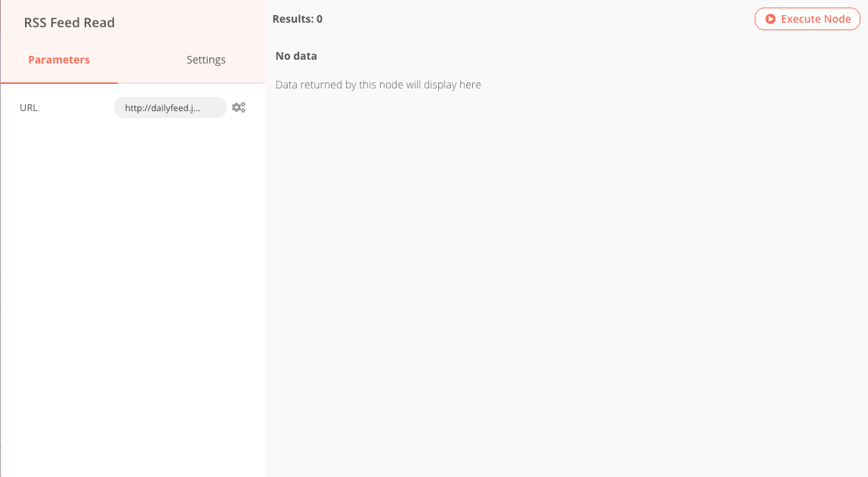This screenshot has height=477, width=868.
Task: Select the Parameters tab
Action: click(x=59, y=60)
